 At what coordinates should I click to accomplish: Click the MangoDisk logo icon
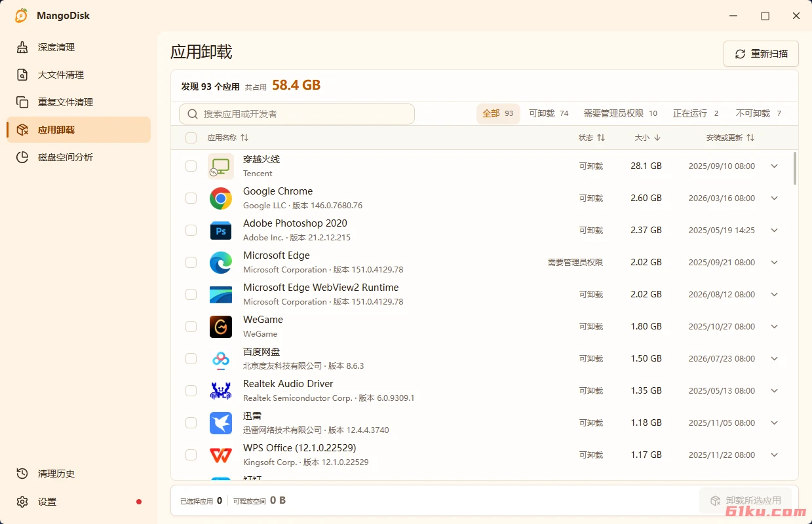[22, 16]
